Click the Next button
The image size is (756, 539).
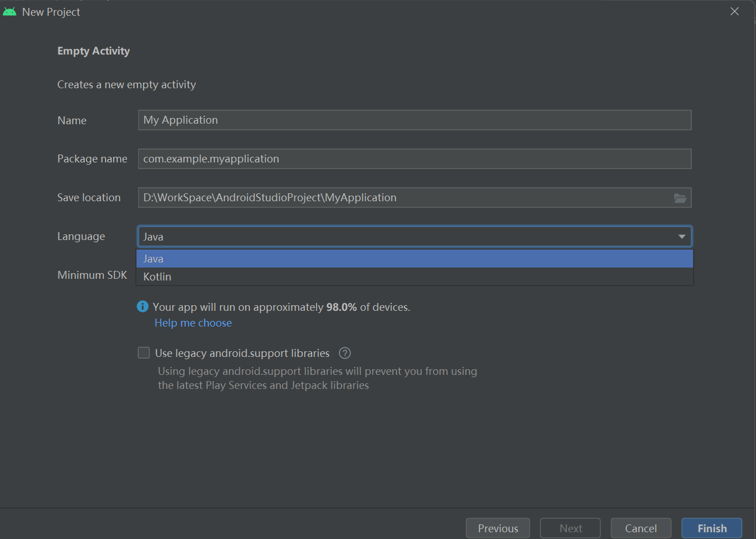(570, 528)
